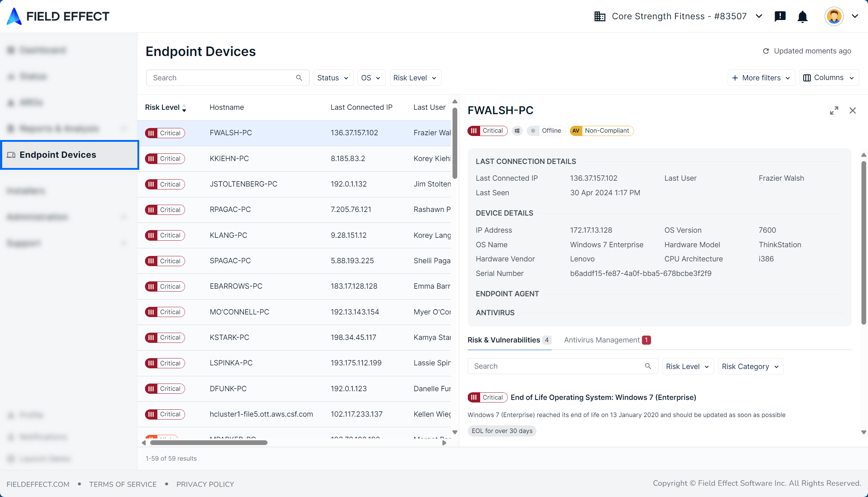Expand FWALSH-PC detail panel to fullscreen
This screenshot has height=497, width=868.
tap(834, 111)
